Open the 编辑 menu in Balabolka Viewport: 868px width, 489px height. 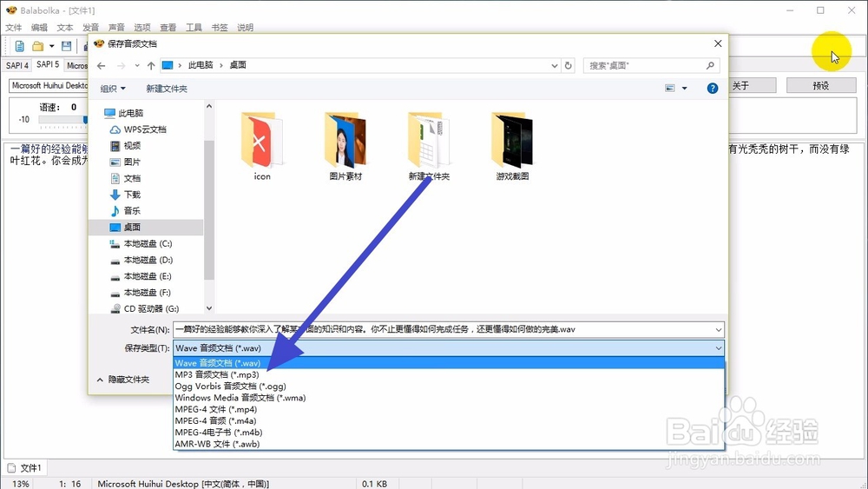[39, 28]
